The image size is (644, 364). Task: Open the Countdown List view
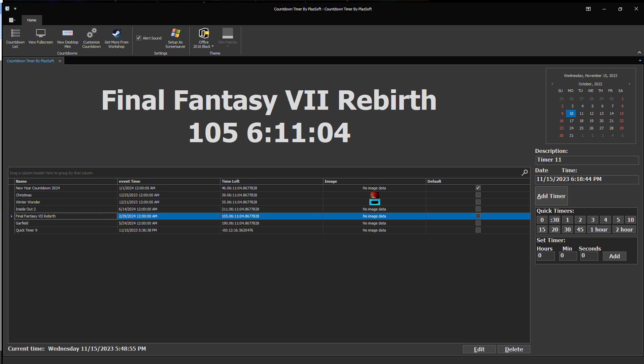click(x=15, y=38)
